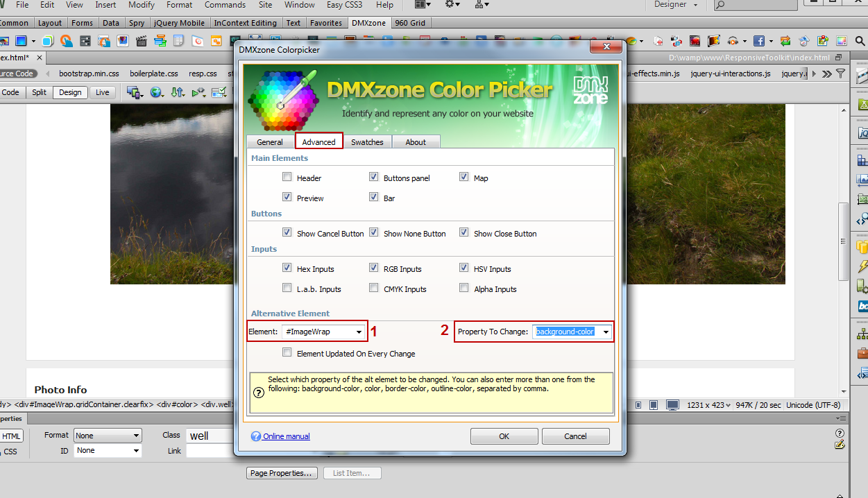The height and width of the screenshot is (498, 868).
Task: Switch to Split view
Action: coord(39,92)
